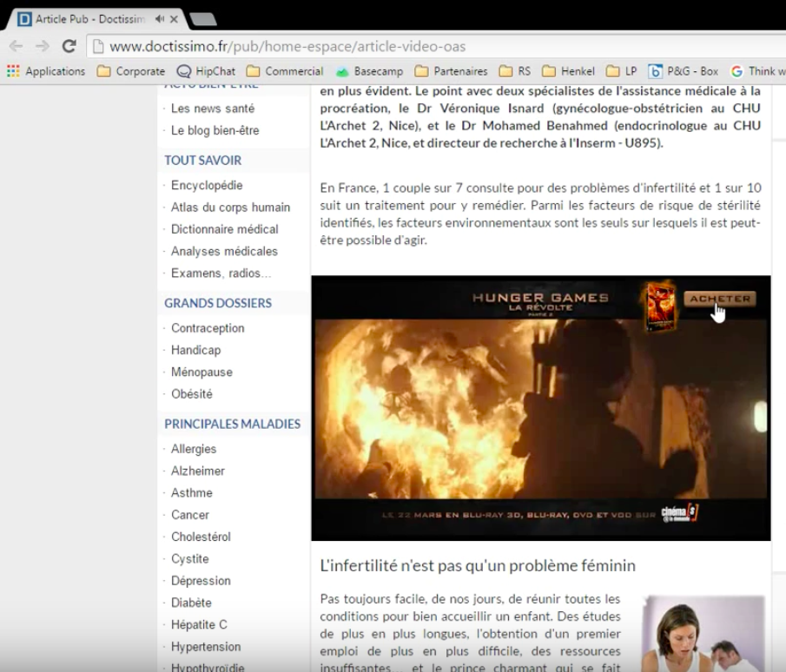The width and height of the screenshot is (786, 672).
Task: Close the Article Pub - Doctissimo tab
Action: coord(174,19)
